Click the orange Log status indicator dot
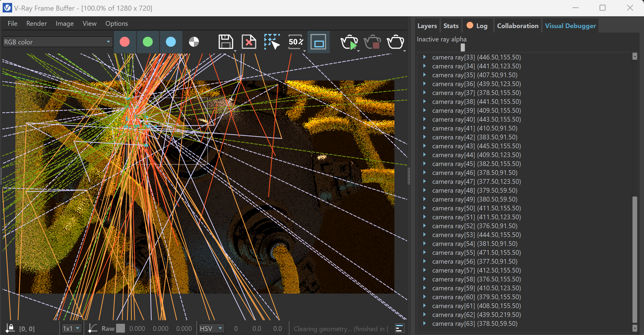 click(470, 25)
